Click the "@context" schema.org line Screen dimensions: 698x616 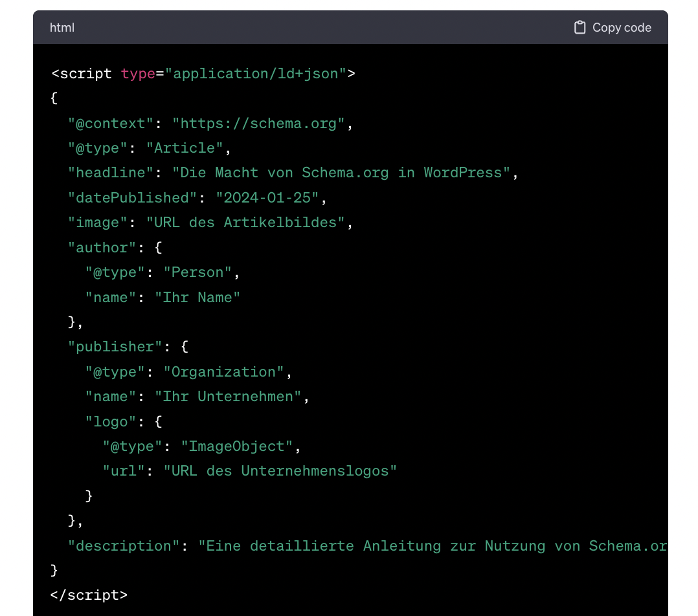(x=210, y=123)
